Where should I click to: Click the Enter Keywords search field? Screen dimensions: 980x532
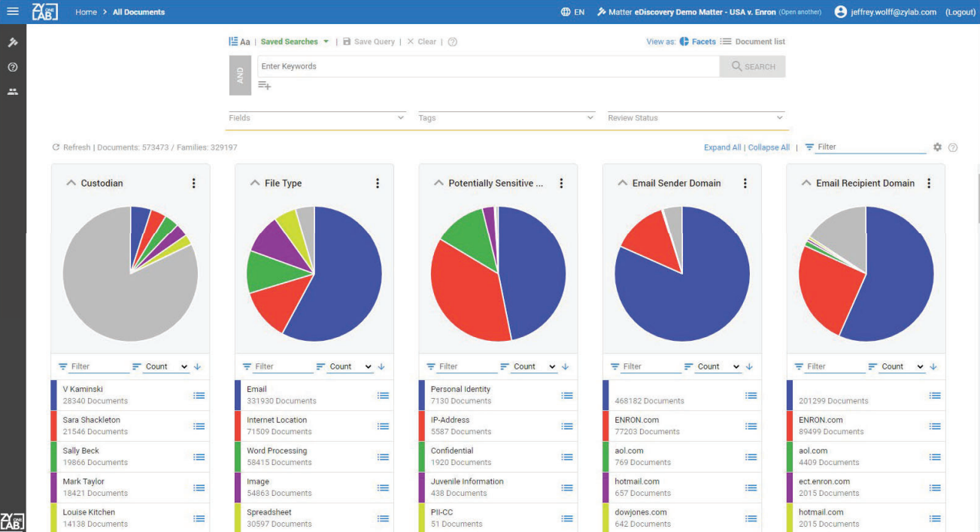487,66
